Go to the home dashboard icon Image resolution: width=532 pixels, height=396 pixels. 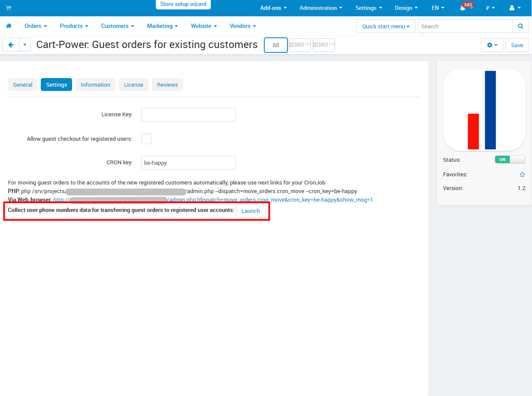(9, 26)
